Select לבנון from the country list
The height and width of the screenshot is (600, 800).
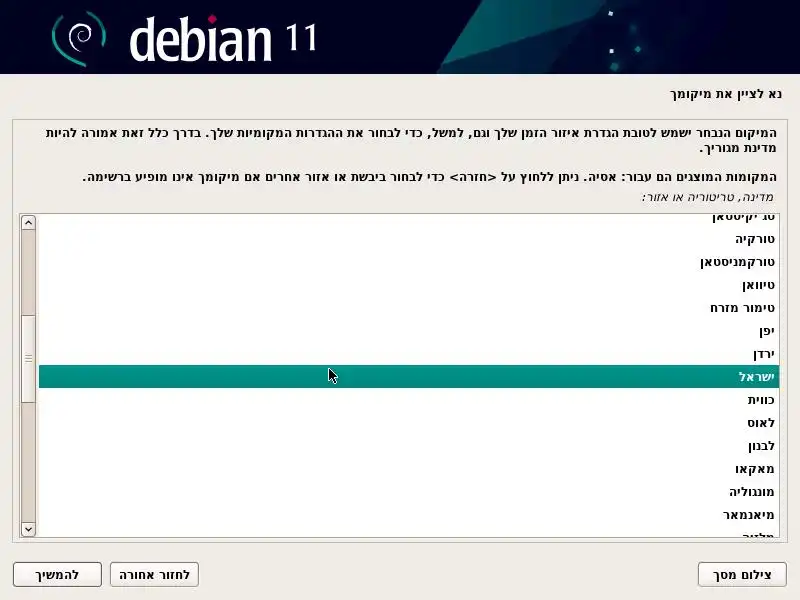point(409,445)
